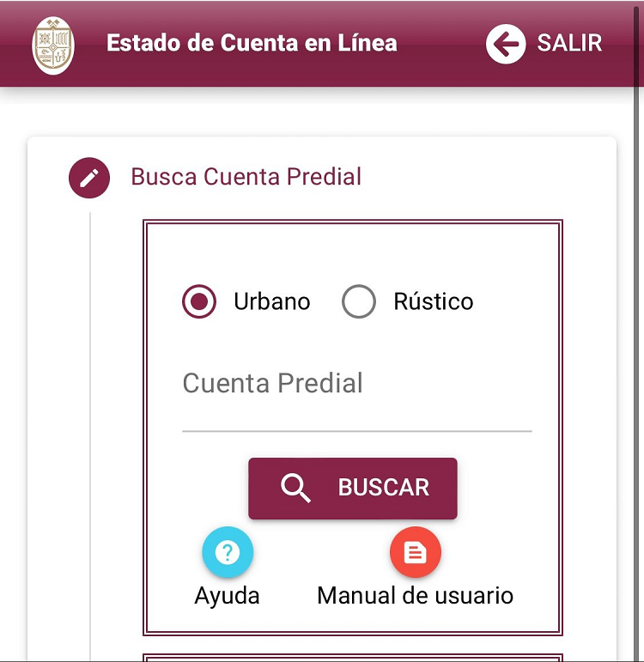The width and height of the screenshot is (644, 662).
Task: Select the Urbano radio button
Action: point(199,301)
